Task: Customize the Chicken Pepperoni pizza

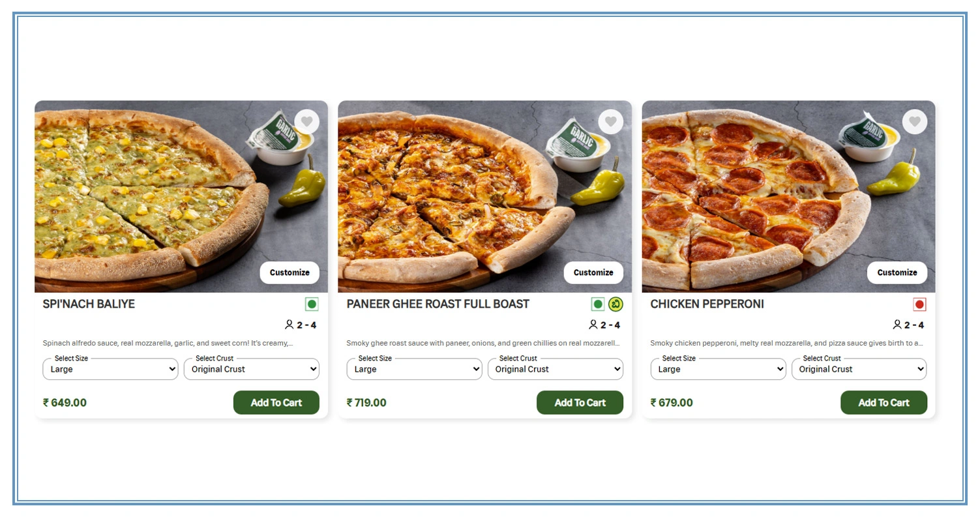Action: pyautogui.click(x=897, y=273)
